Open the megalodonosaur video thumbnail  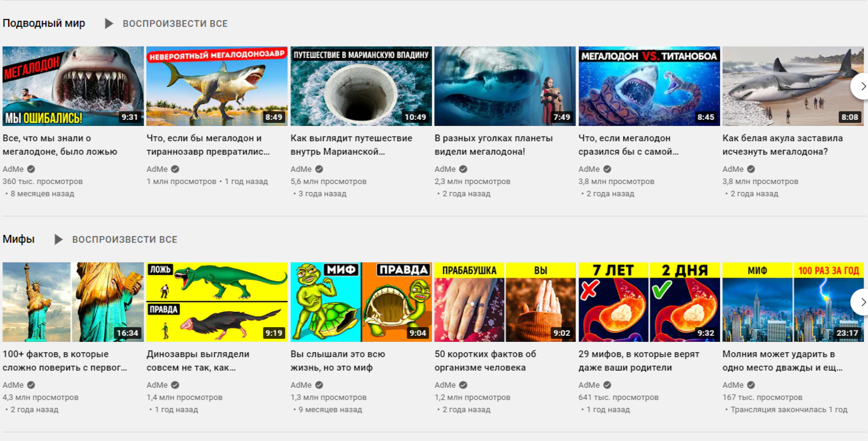coord(217,86)
